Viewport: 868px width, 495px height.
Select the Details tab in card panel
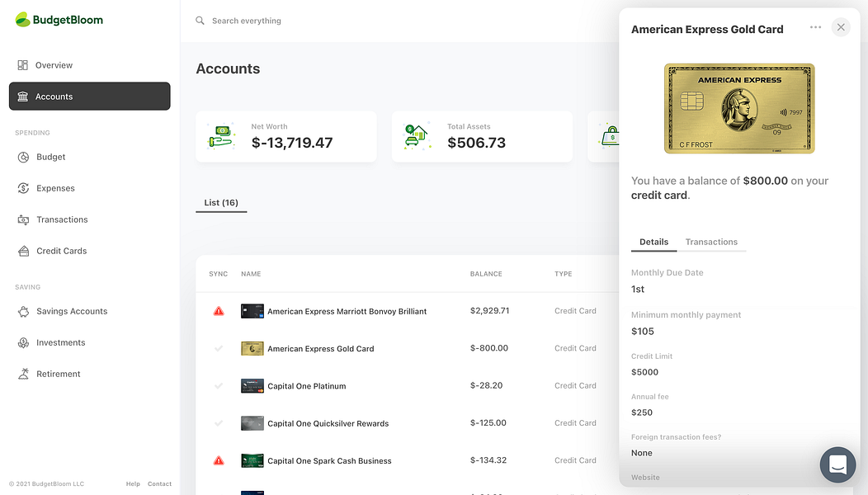pos(653,242)
